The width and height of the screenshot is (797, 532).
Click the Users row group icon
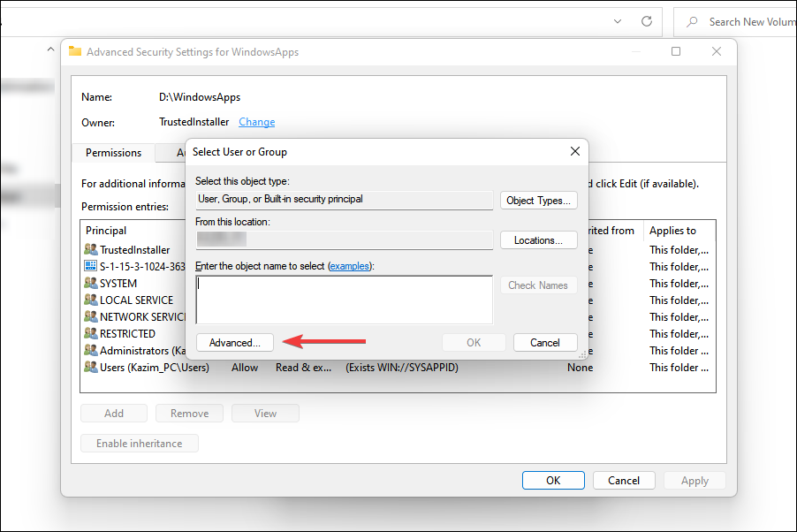(x=90, y=367)
